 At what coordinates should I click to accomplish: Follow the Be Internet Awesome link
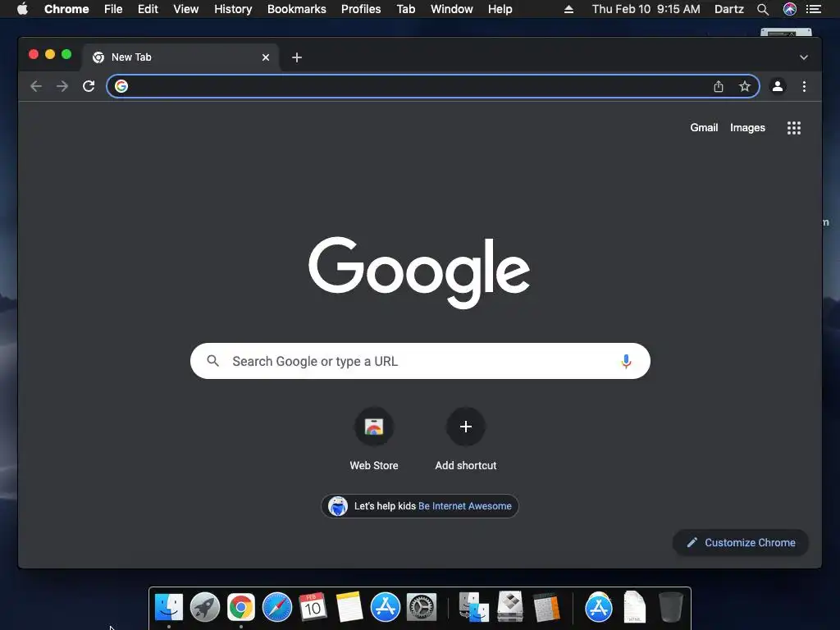(x=464, y=506)
